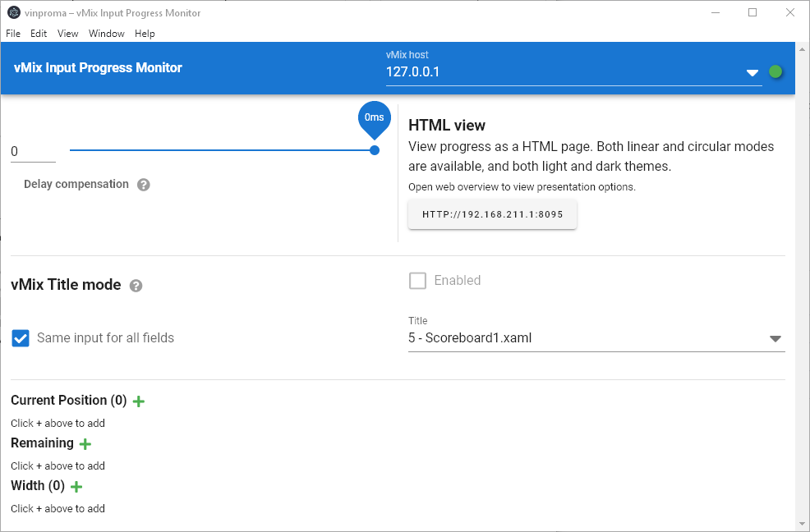This screenshot has width=810, height=532.
Task: Click the Width (0) heading
Action: pos(38,486)
